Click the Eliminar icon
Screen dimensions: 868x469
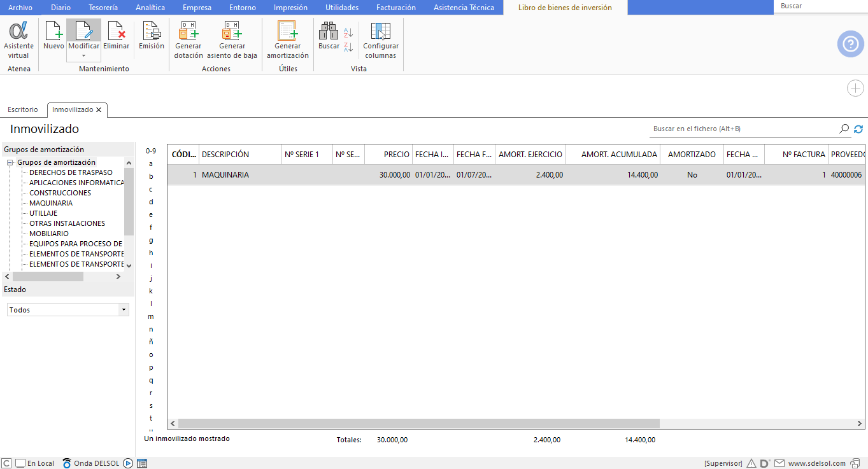116,31
